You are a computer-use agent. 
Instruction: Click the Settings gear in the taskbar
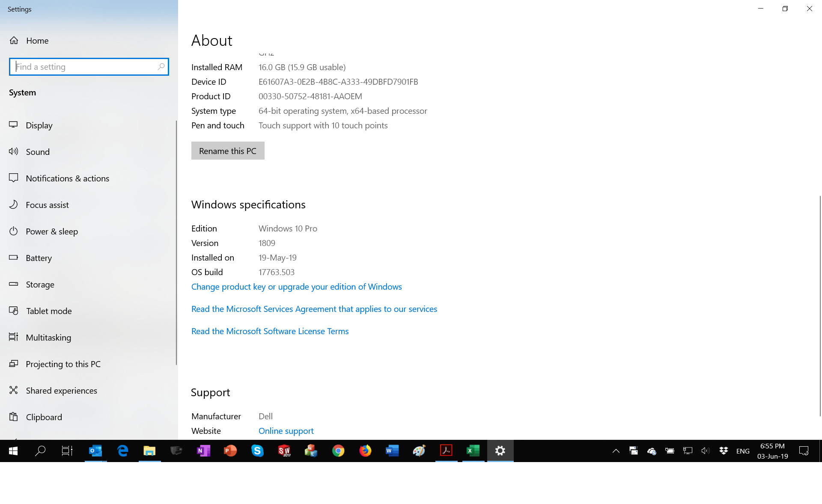click(500, 451)
